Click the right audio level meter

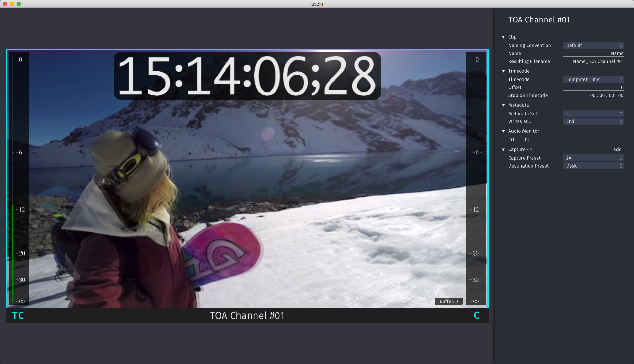pyautogui.click(x=476, y=178)
